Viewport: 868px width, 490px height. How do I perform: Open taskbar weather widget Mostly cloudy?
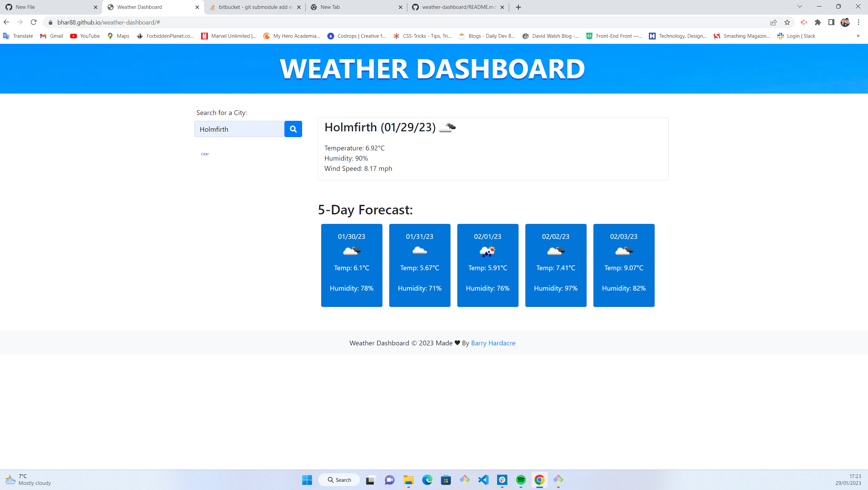pos(28,480)
